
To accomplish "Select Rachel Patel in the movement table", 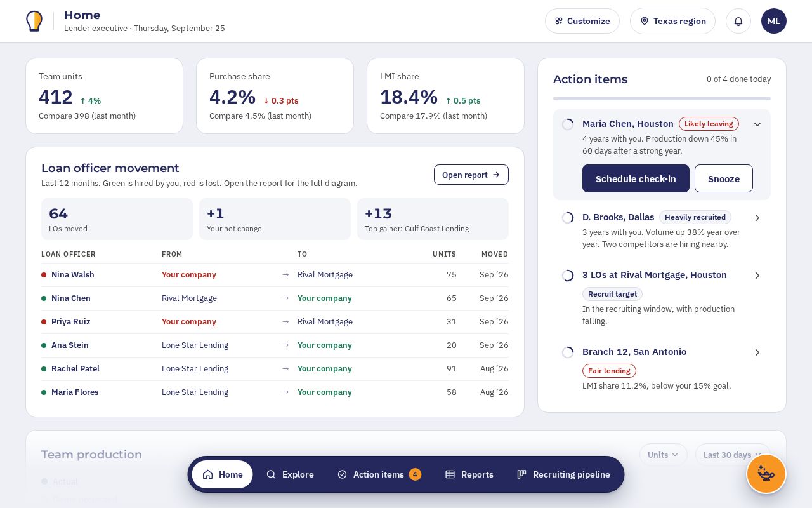I will click(75, 369).
